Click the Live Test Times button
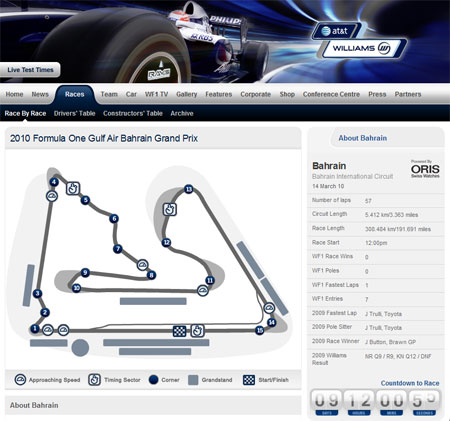Viewport: 450px width, 421px height. [30, 70]
